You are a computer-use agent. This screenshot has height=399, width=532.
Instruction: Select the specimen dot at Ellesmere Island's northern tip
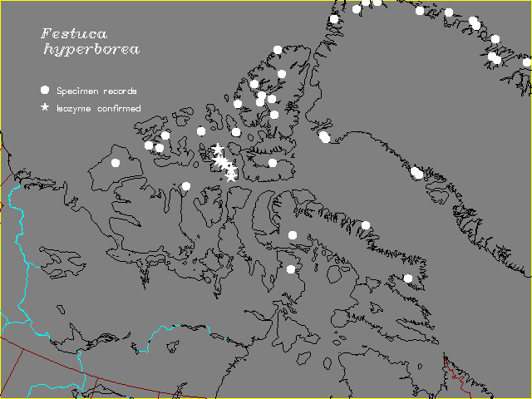(x=278, y=50)
